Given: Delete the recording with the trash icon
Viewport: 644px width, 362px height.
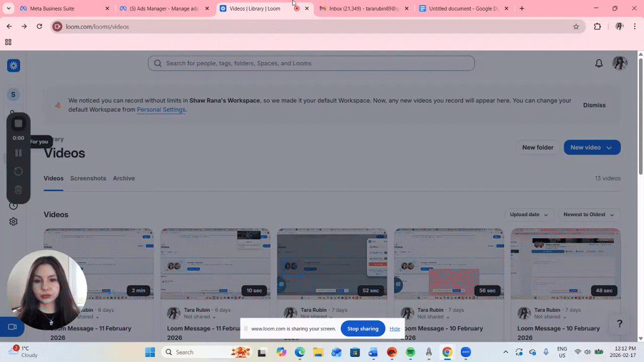Looking at the screenshot, I should click(18, 190).
